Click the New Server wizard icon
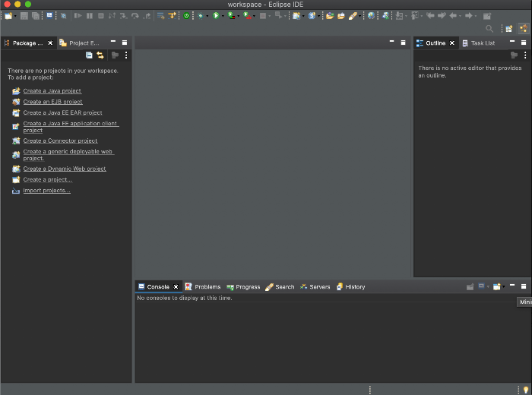This screenshot has width=532, height=395. click(296, 16)
